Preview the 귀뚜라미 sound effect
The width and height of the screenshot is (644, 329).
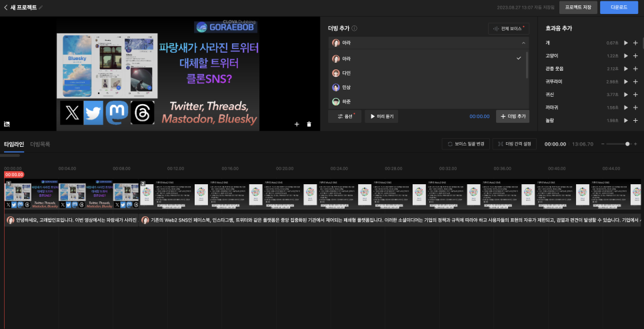pyautogui.click(x=626, y=81)
